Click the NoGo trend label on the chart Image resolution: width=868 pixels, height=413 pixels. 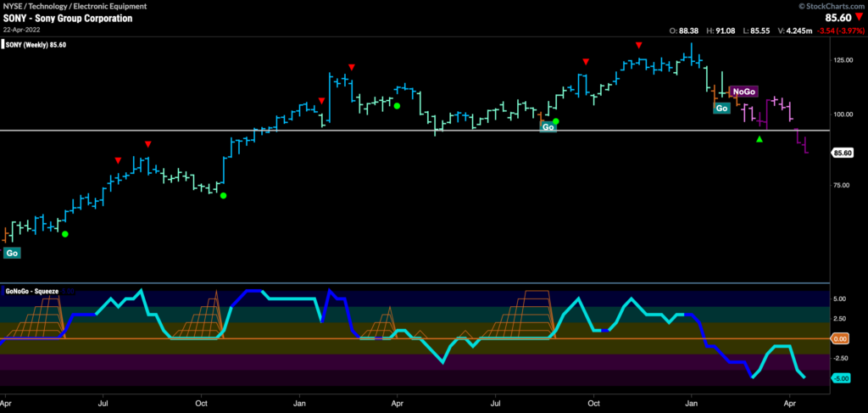click(x=743, y=92)
